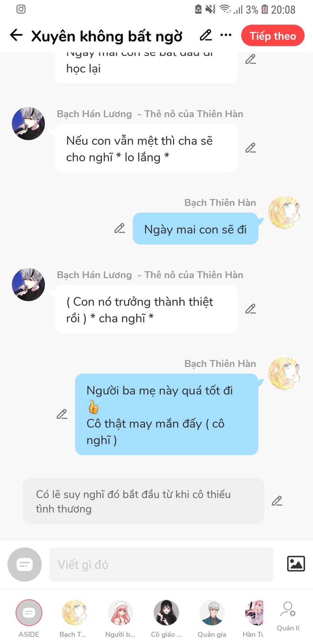
Task: Open the three-dot more options menu
Action: [226, 35]
